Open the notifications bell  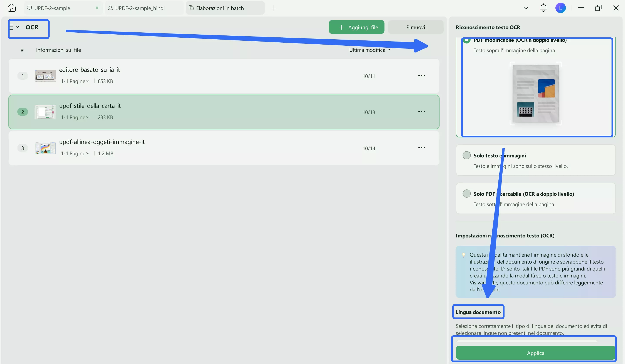pos(543,8)
